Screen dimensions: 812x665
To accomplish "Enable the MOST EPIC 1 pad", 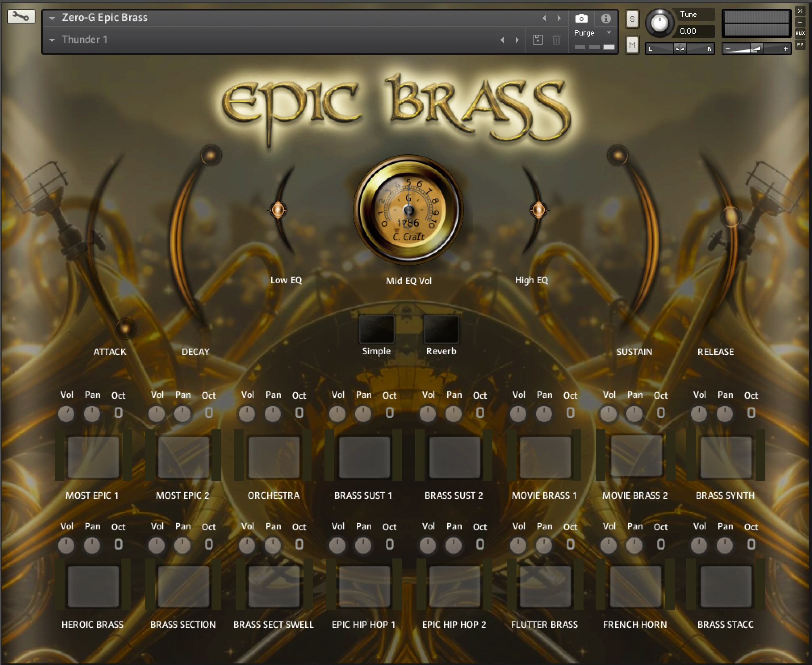I will [x=93, y=456].
